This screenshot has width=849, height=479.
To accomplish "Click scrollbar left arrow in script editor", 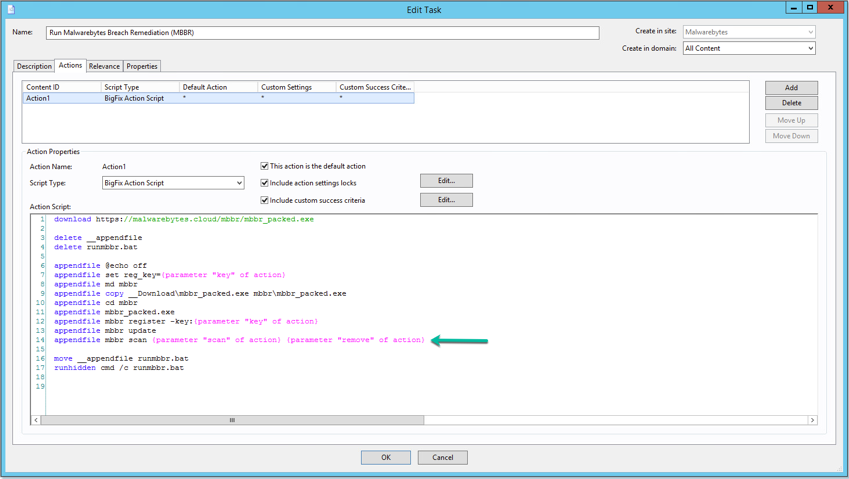I will 36,420.
